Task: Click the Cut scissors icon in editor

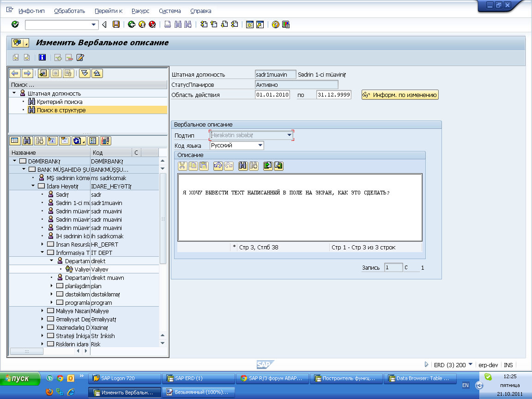Action: [x=182, y=166]
